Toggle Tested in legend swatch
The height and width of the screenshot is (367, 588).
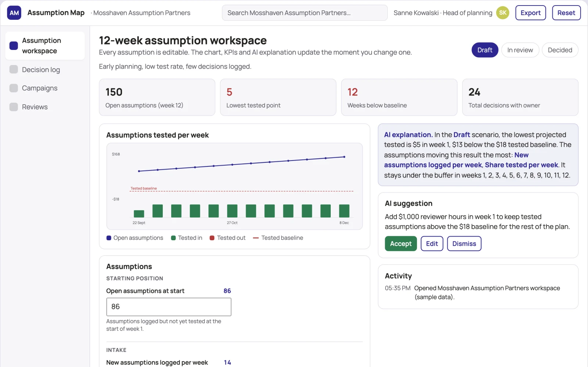point(173,238)
